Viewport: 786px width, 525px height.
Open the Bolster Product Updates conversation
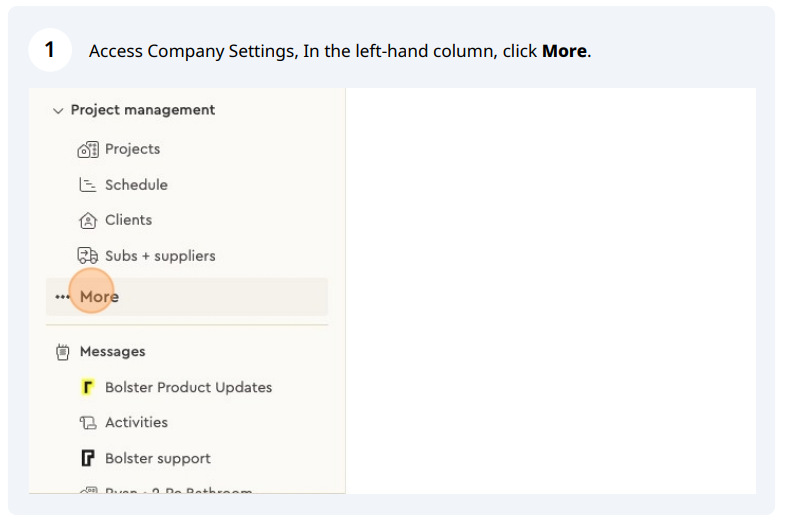click(188, 387)
